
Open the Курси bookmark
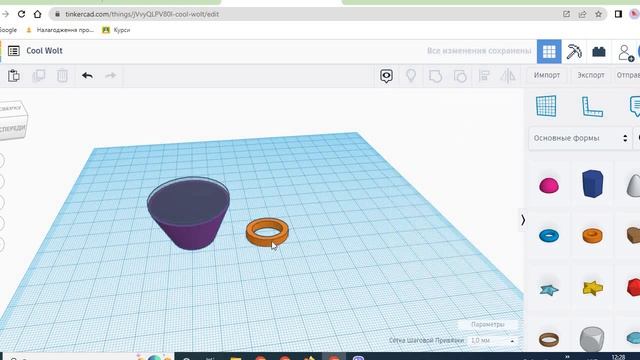[x=116, y=30]
